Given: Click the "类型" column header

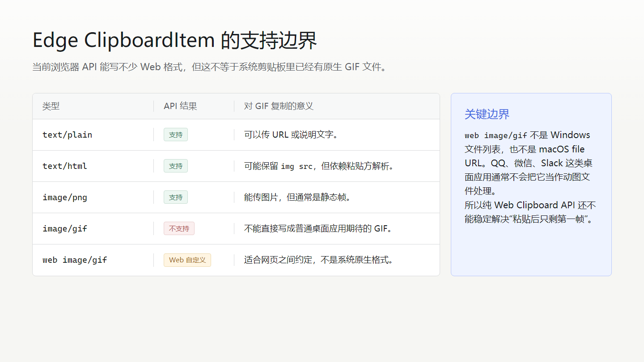Looking at the screenshot, I should (x=51, y=106).
